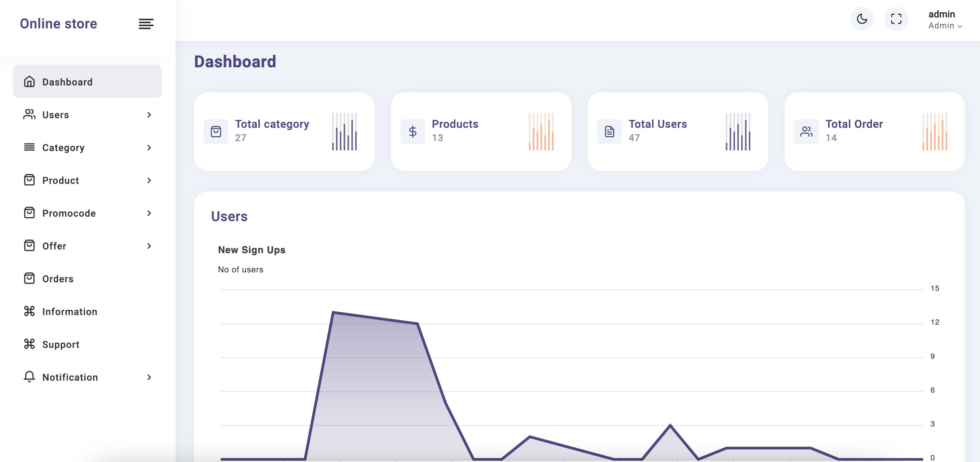Viewport: 980px width, 462px height.
Task: Click the Category list icon
Action: pyautogui.click(x=29, y=147)
